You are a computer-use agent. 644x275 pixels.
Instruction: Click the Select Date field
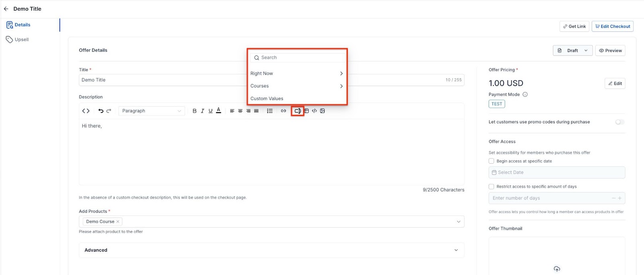pyautogui.click(x=557, y=172)
